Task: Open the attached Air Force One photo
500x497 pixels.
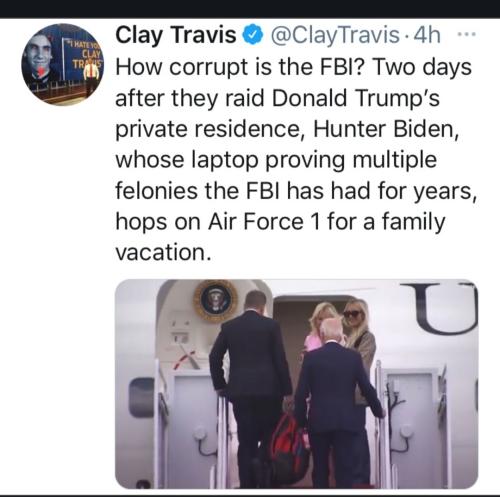Action: tap(297, 384)
